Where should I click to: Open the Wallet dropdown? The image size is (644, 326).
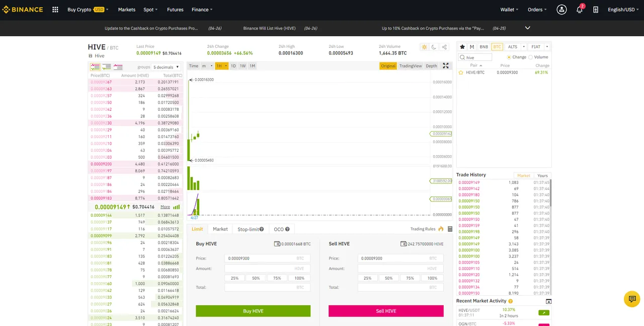click(510, 10)
